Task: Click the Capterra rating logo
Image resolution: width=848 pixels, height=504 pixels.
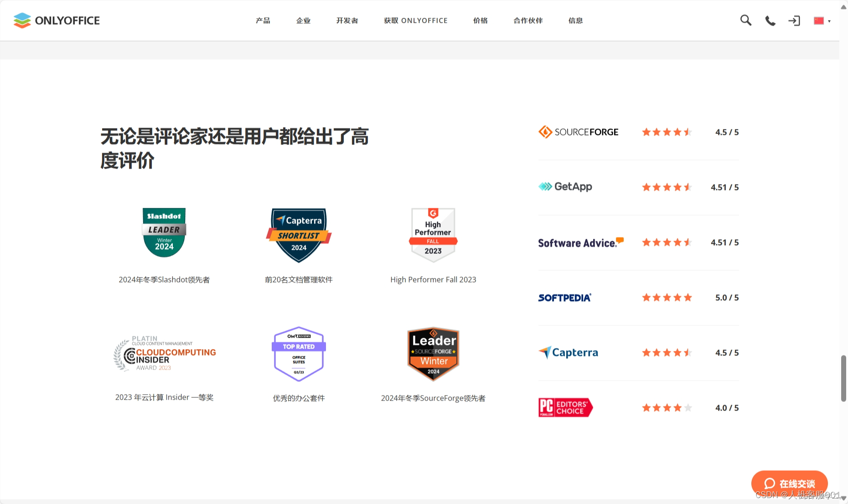Action: point(568,353)
